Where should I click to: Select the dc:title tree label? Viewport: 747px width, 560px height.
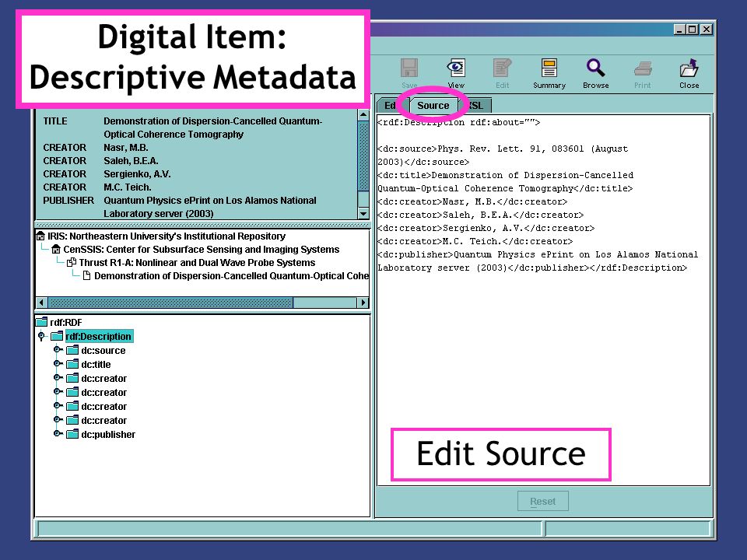coord(96,364)
